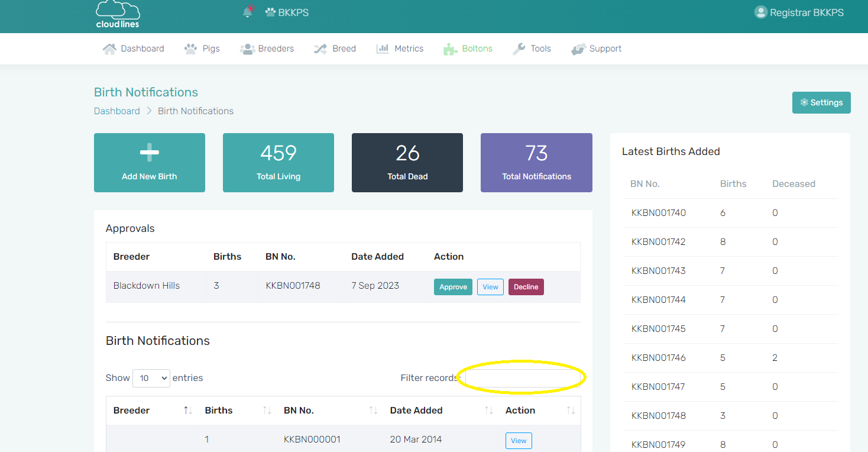Select KKBN001749 in Latest Births Added
The width and height of the screenshot is (868, 452).
(x=659, y=445)
